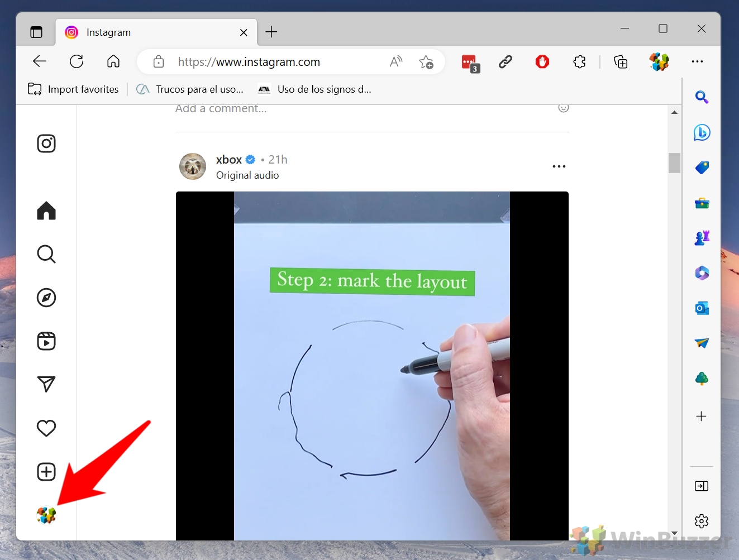Open emoji picker in comment box

pos(564,108)
